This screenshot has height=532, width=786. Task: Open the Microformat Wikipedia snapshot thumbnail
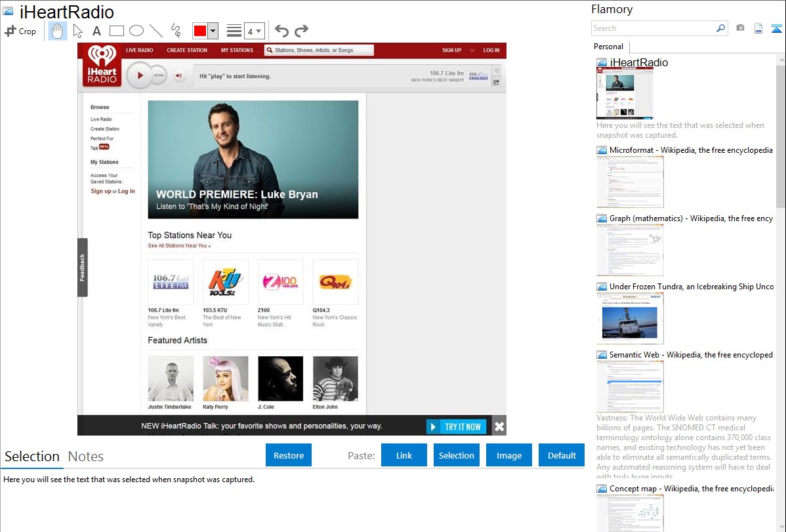click(630, 182)
